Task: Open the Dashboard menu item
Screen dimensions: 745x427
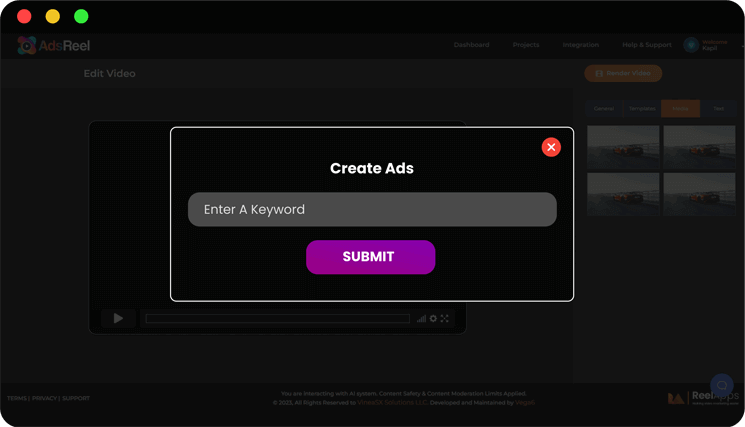Action: pyautogui.click(x=471, y=45)
